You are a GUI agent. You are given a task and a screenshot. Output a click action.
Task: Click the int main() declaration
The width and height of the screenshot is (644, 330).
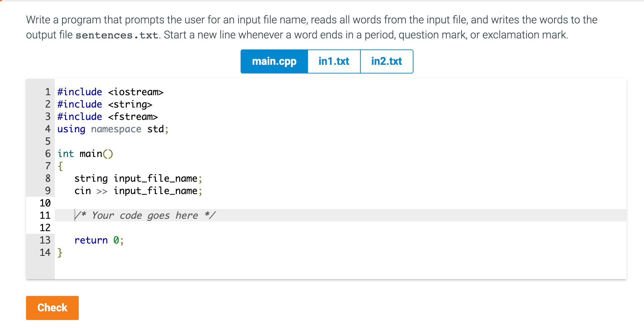coord(85,154)
